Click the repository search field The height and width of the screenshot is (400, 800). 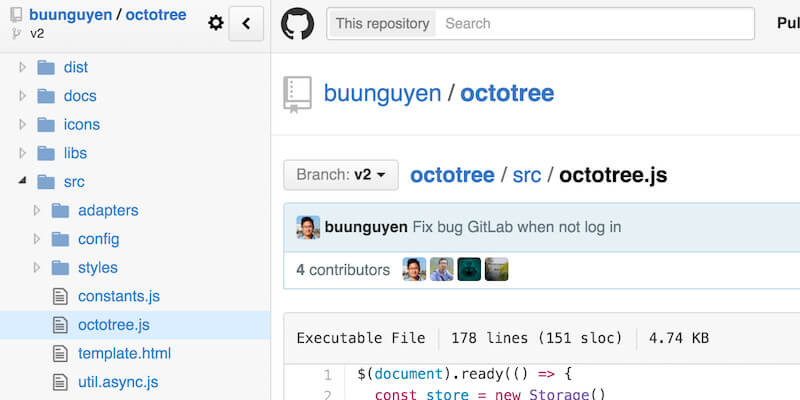coord(595,23)
